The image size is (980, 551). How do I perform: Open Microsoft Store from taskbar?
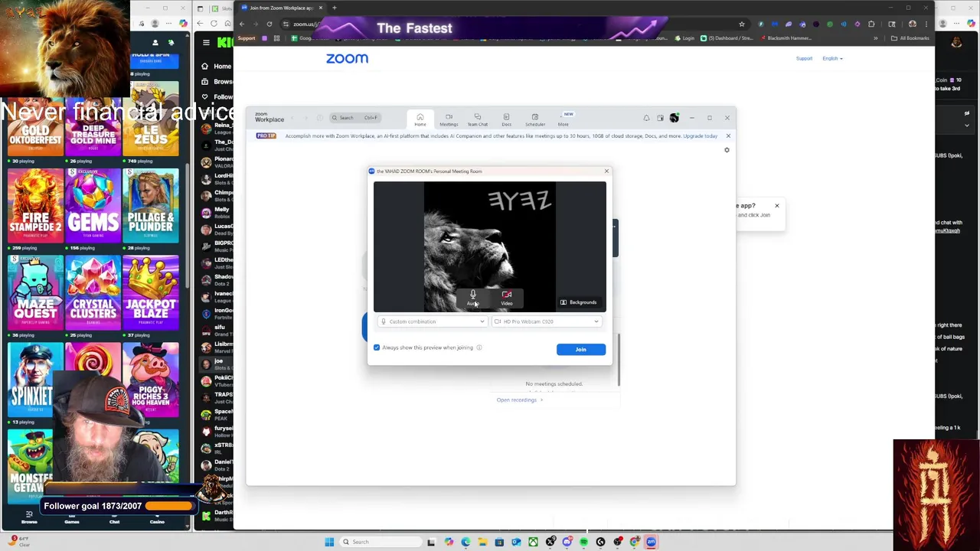[x=499, y=542]
